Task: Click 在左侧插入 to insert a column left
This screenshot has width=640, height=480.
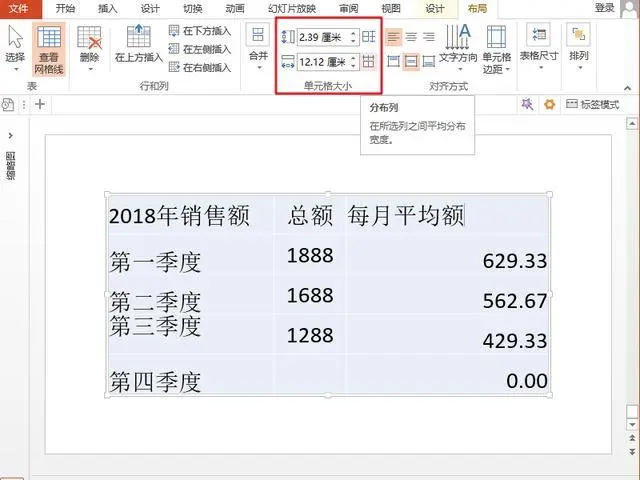Action: click(200, 49)
